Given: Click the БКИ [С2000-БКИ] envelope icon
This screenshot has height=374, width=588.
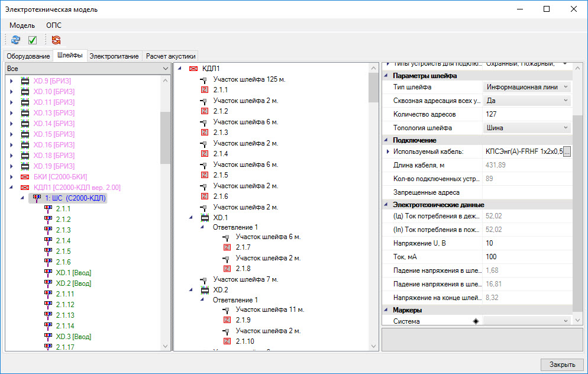Looking at the screenshot, I should click(x=25, y=177).
